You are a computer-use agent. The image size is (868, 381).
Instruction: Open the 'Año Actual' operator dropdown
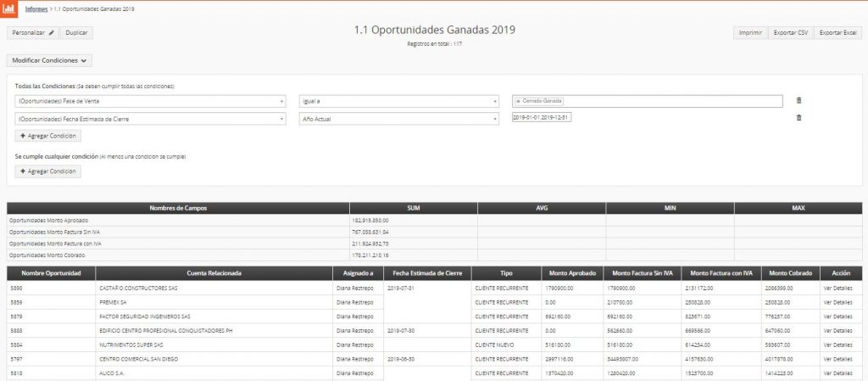398,119
